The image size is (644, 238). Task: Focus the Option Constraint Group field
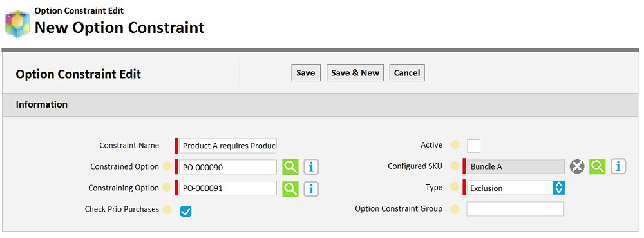[x=515, y=209]
